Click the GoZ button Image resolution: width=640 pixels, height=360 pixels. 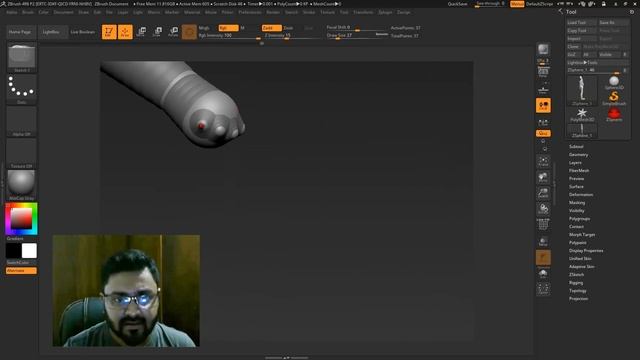[x=573, y=54]
